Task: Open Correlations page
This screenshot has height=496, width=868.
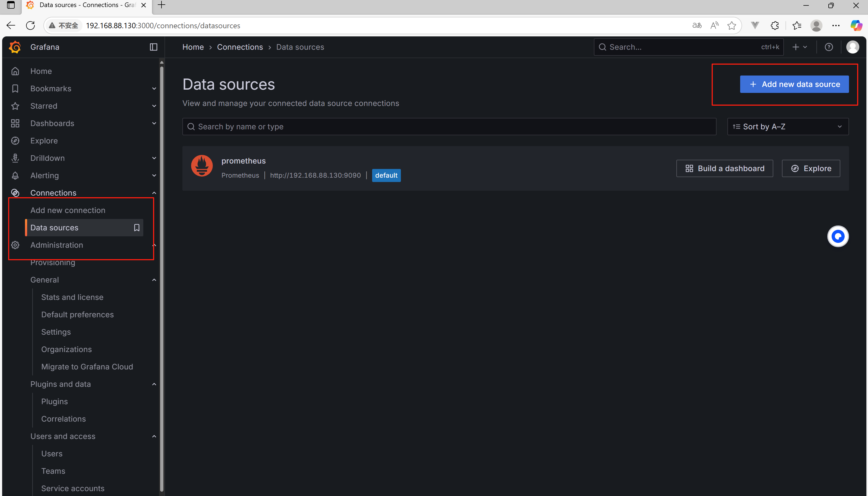Action: (x=63, y=419)
